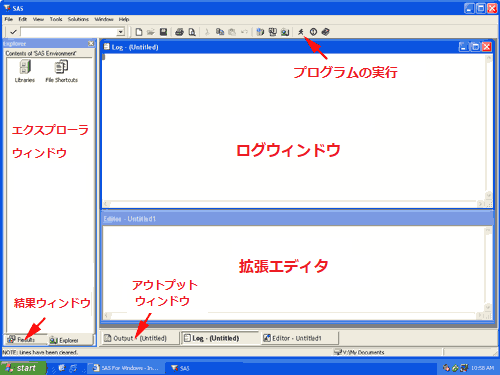Click the Break exclamation toolbar icon

click(313, 32)
